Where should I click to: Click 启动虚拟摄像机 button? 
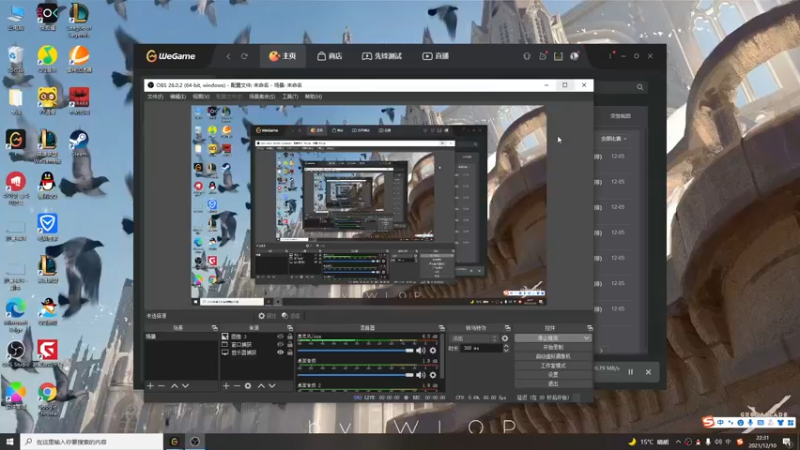pos(553,356)
